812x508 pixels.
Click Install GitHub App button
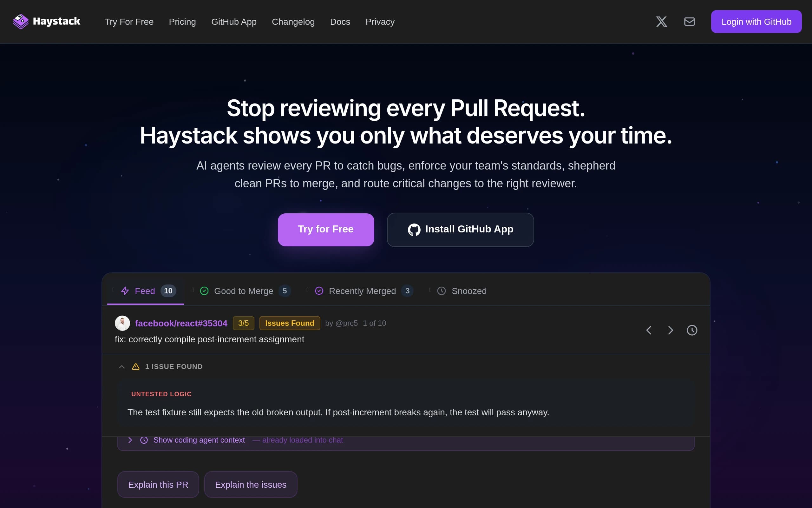460,230
